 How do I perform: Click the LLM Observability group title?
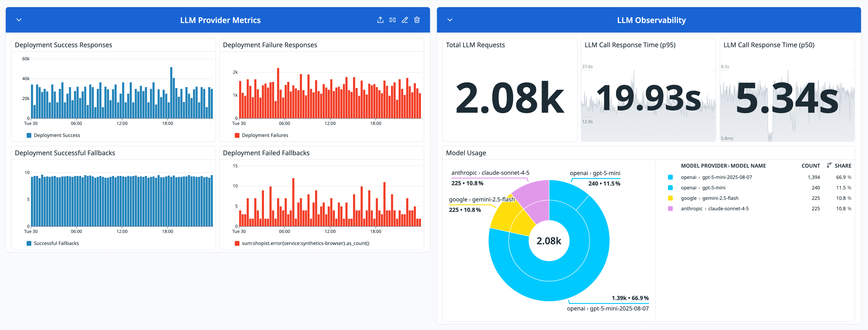click(x=651, y=20)
